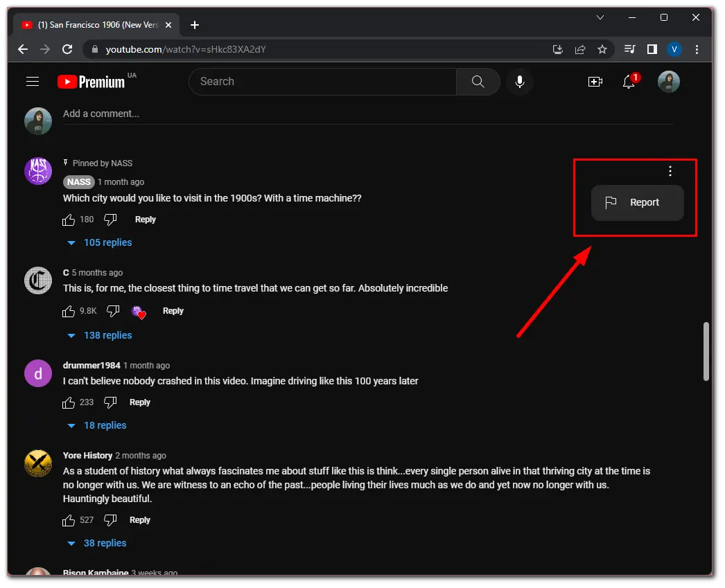Viewport: 725px width, 588px height.
Task: Dislike the comment by C
Action: point(113,311)
